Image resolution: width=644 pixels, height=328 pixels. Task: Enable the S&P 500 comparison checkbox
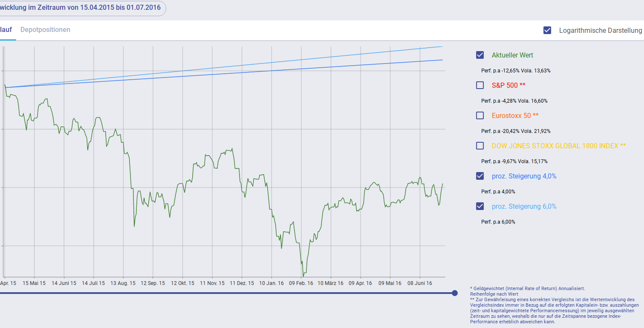pos(480,85)
